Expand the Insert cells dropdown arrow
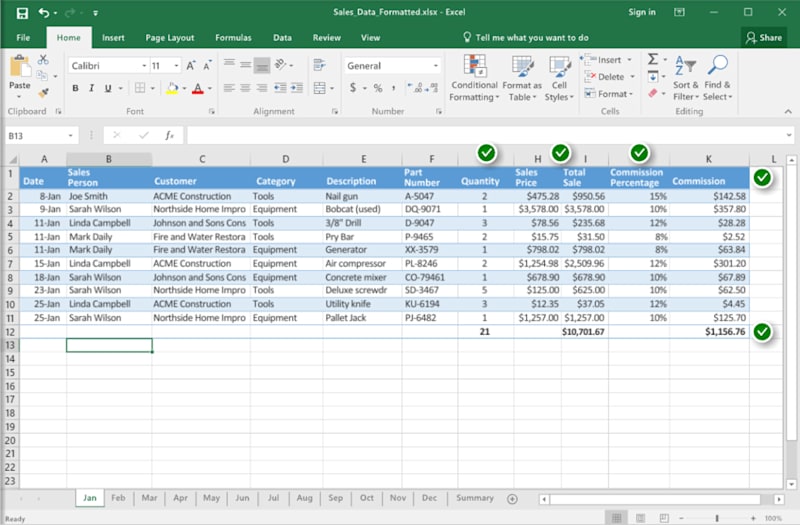 [x=630, y=60]
